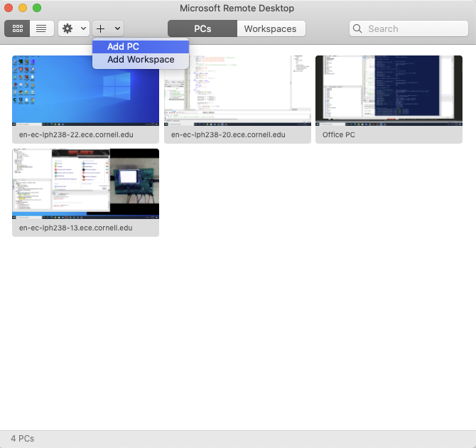Switch to list view layout
The width and height of the screenshot is (476, 448).
pos(41,28)
